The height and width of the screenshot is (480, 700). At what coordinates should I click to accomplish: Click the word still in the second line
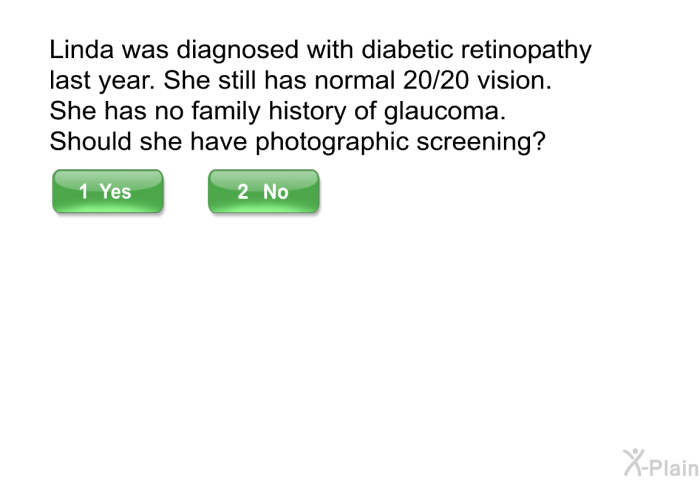237,80
